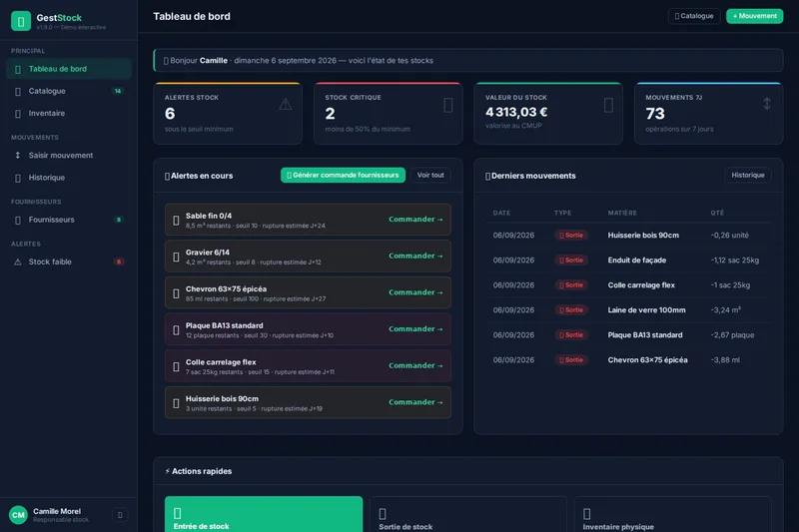
Task: Click Commander for Gravier 6/14
Action: 415,257
